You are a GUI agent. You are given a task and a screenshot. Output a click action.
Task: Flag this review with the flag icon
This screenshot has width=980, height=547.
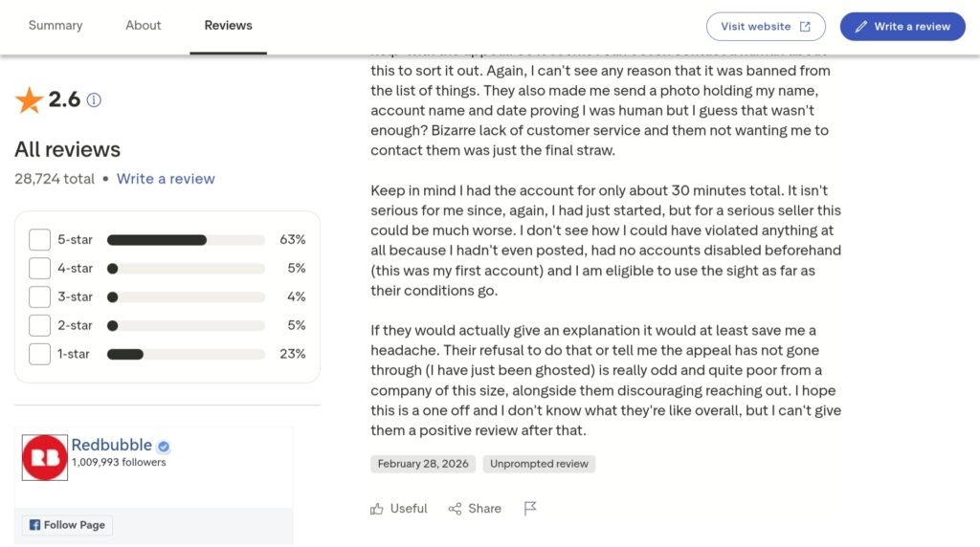click(530, 509)
